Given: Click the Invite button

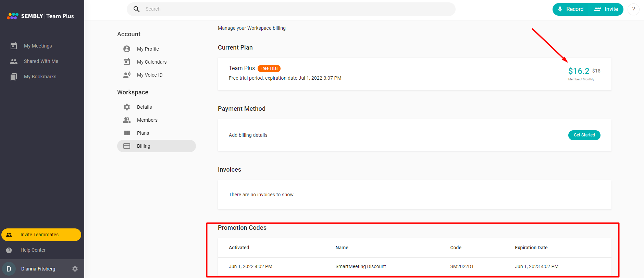Looking at the screenshot, I should (x=606, y=9).
